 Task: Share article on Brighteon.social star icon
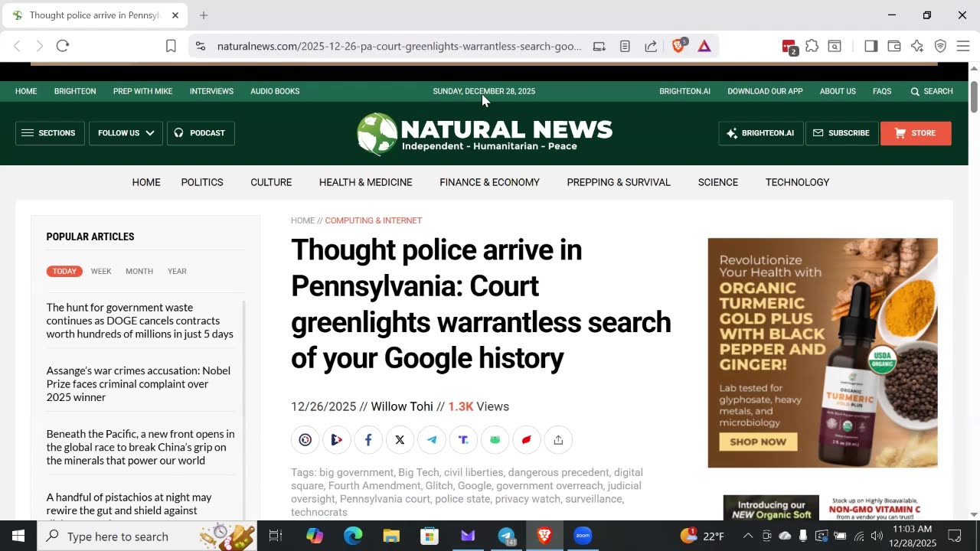305,439
